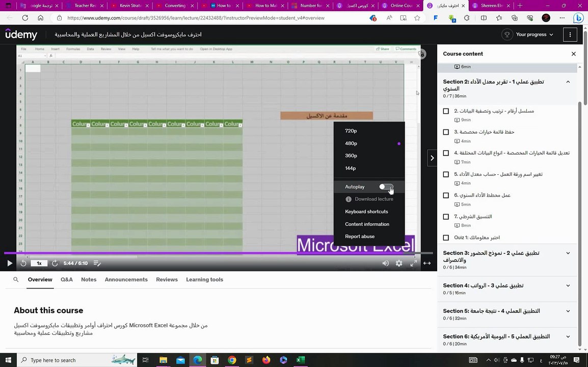The height and width of the screenshot is (367, 588).
Task: Open the add note icon in player
Action: point(97,263)
